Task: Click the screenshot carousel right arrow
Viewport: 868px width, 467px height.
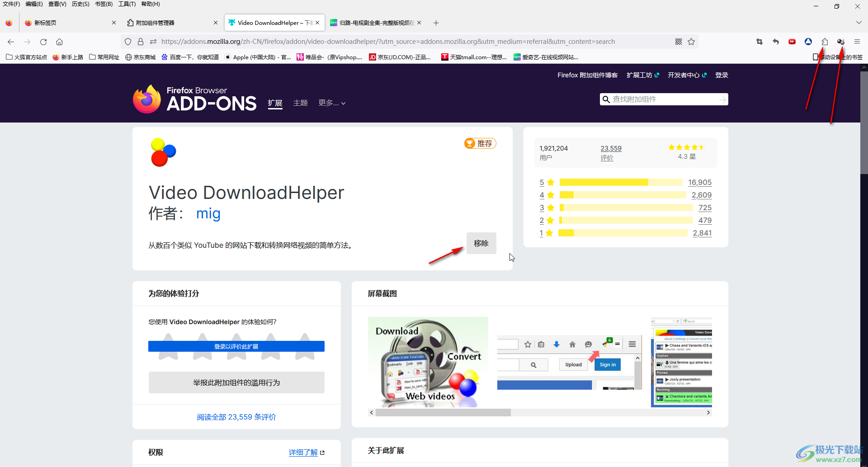Action: click(708, 412)
